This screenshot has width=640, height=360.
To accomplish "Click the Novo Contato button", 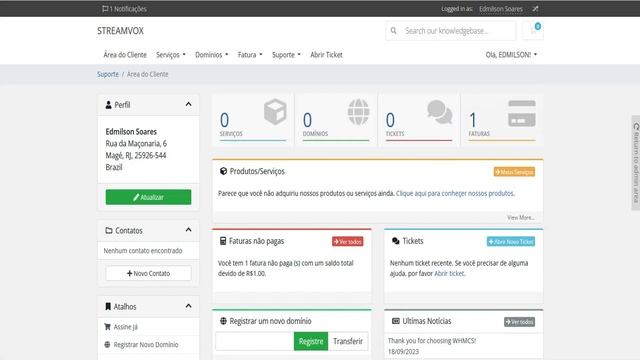I will pyautogui.click(x=148, y=273).
